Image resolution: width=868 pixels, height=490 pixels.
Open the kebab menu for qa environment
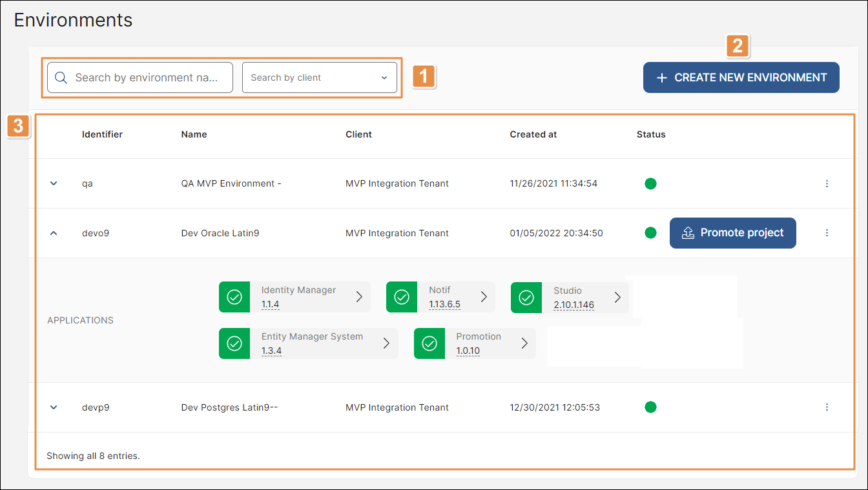(x=827, y=184)
